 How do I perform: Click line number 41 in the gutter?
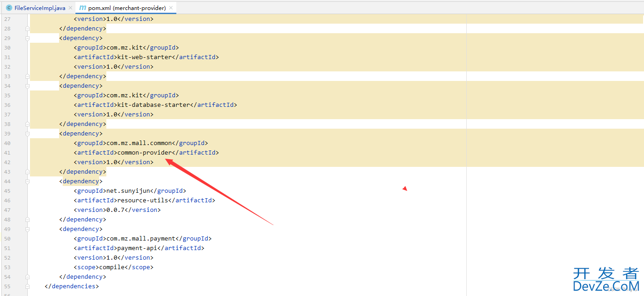(7, 153)
